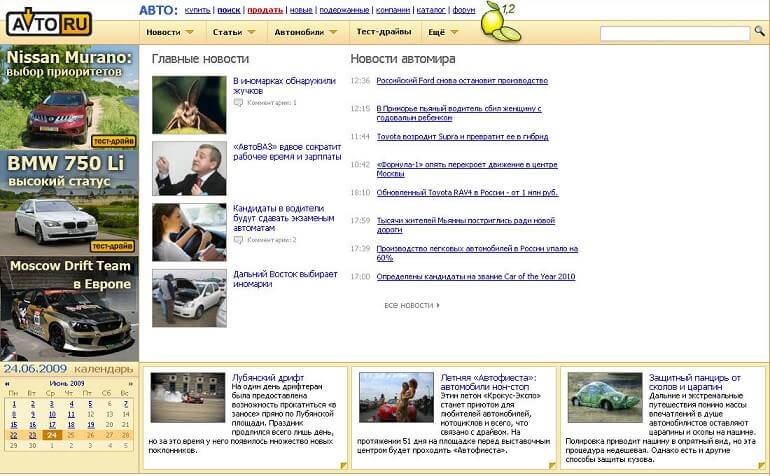
Task: Click тест-драйв badge on BMW banner
Action: pyautogui.click(x=112, y=246)
